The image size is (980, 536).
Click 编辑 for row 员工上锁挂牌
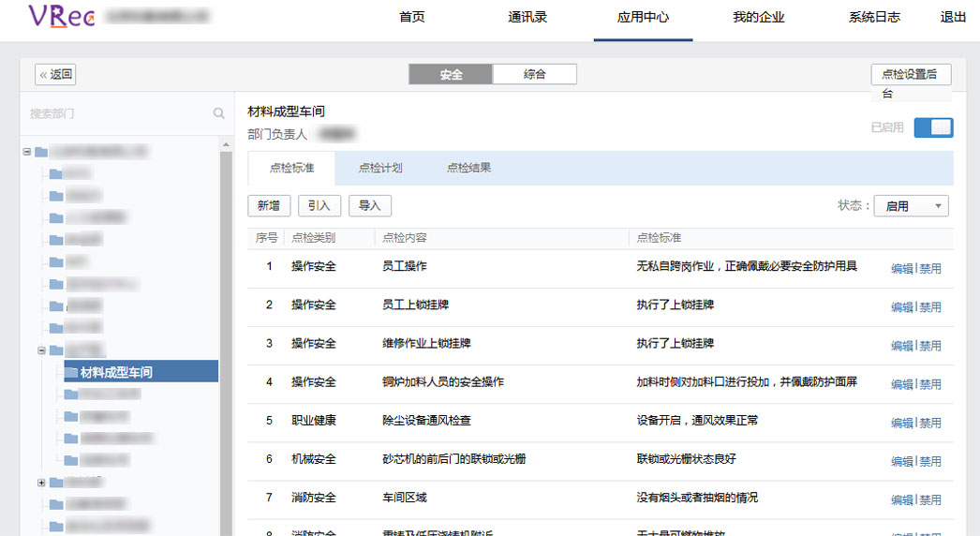pyautogui.click(x=902, y=307)
